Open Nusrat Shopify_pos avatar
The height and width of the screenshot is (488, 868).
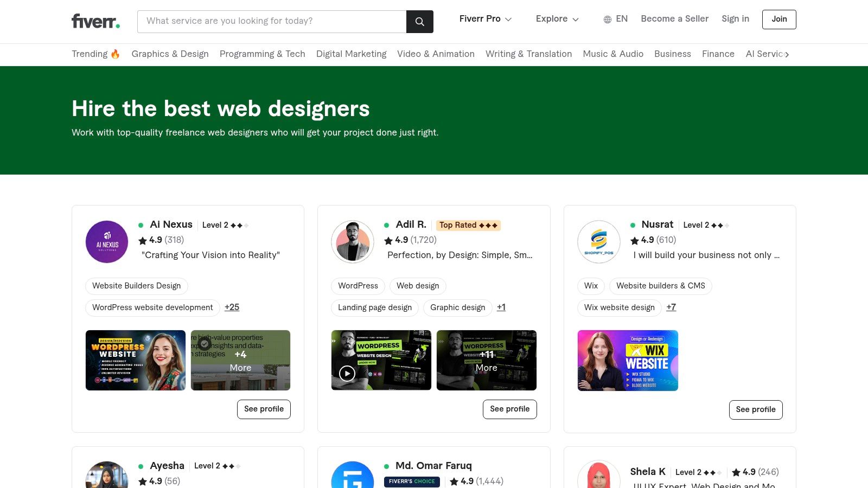pos(599,242)
